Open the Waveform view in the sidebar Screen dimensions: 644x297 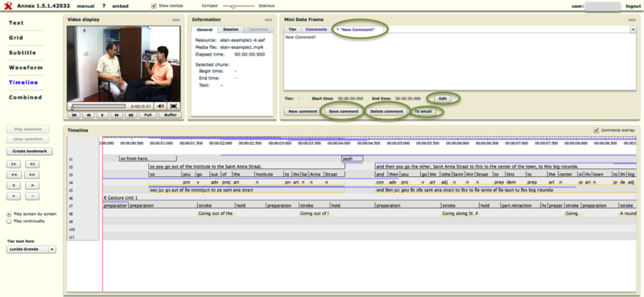pyautogui.click(x=26, y=68)
